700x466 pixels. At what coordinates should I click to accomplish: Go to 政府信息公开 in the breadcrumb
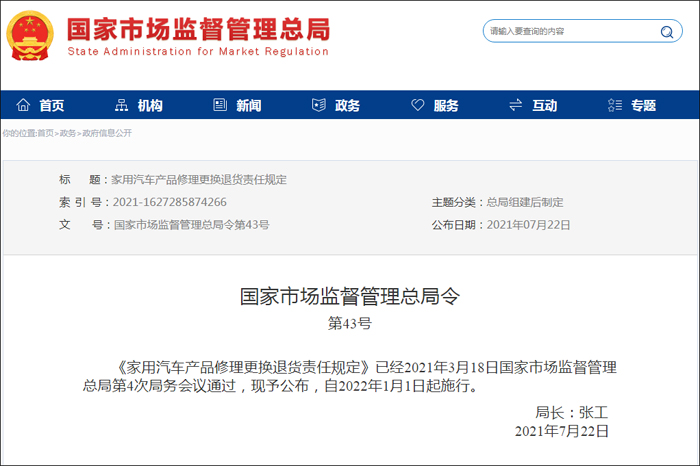pos(107,133)
